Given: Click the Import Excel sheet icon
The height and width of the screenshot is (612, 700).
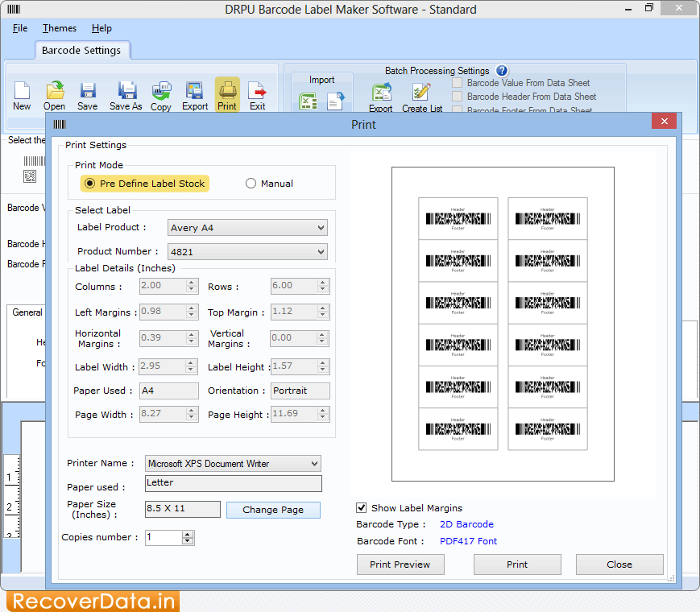Looking at the screenshot, I should pos(308,101).
